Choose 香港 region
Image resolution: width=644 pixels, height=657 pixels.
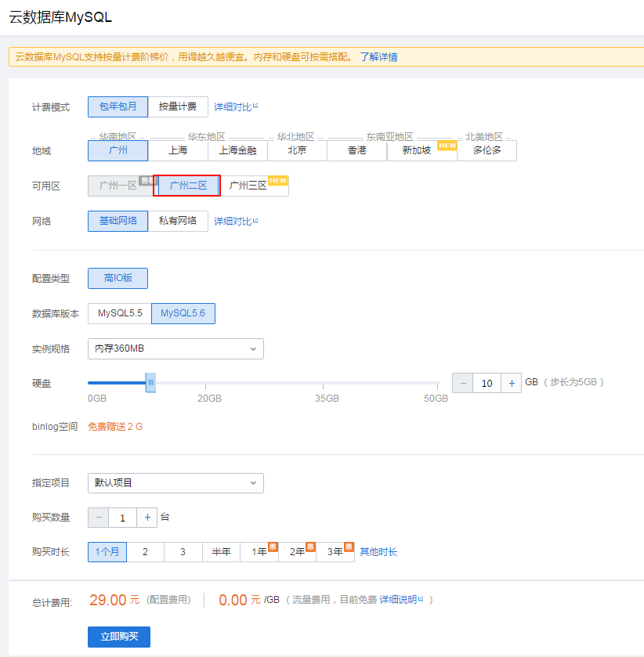click(x=356, y=150)
